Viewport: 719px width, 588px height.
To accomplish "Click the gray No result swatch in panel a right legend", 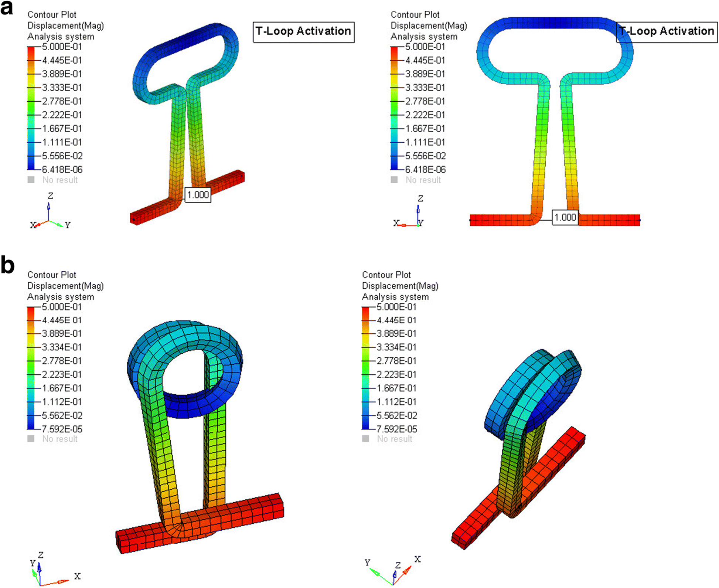I will (x=394, y=180).
